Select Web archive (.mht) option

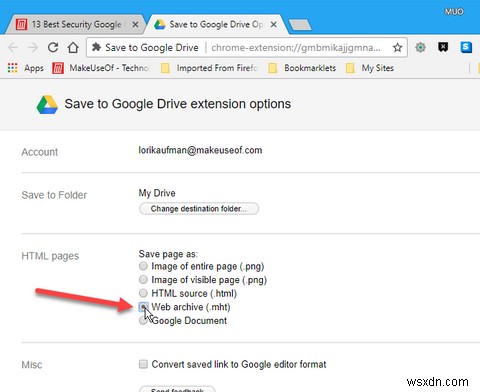[143, 307]
